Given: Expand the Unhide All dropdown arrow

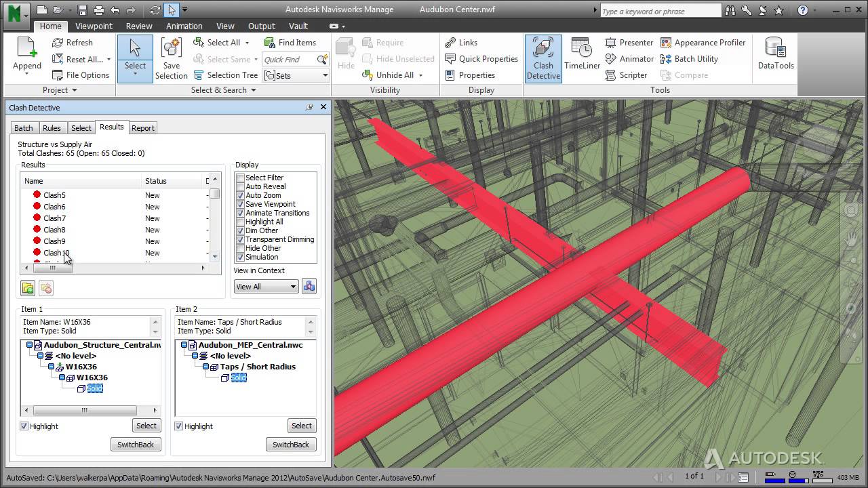Looking at the screenshot, I should coord(420,75).
